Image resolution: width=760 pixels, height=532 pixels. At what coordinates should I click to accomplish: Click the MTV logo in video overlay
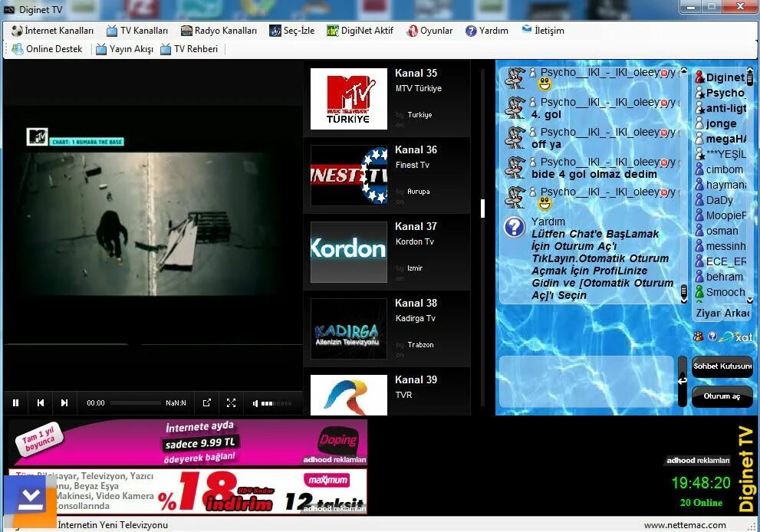coord(37,136)
